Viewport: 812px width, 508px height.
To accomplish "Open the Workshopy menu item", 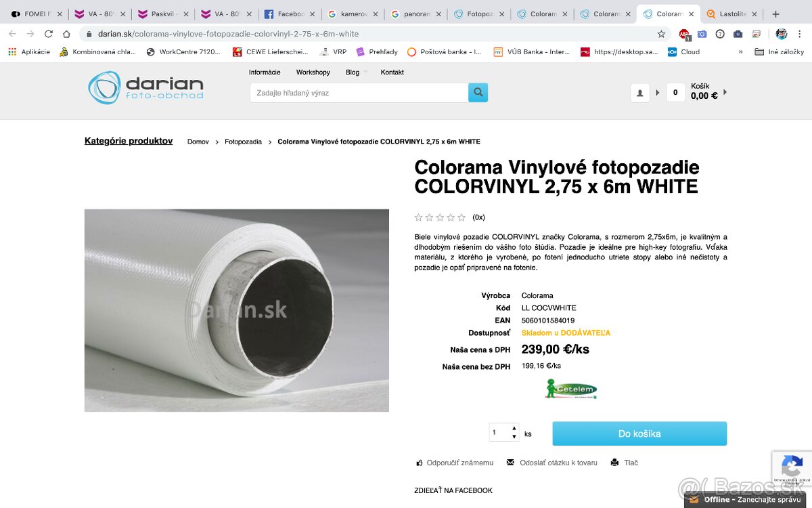I will pos(313,72).
